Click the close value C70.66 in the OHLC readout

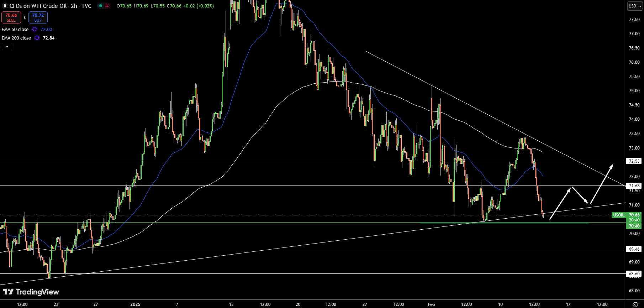click(x=174, y=6)
